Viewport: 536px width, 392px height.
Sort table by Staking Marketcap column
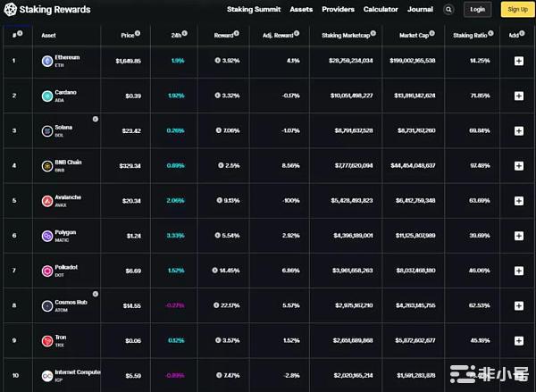[x=348, y=35]
